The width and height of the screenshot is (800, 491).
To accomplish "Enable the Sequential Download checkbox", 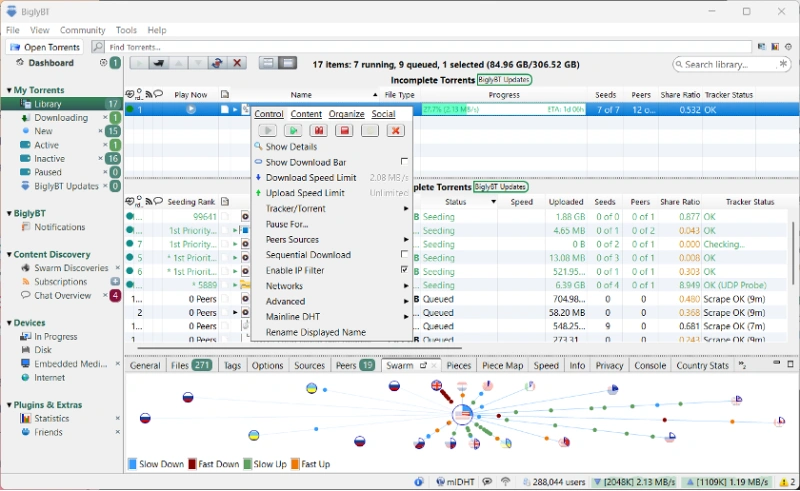I will pos(404,255).
